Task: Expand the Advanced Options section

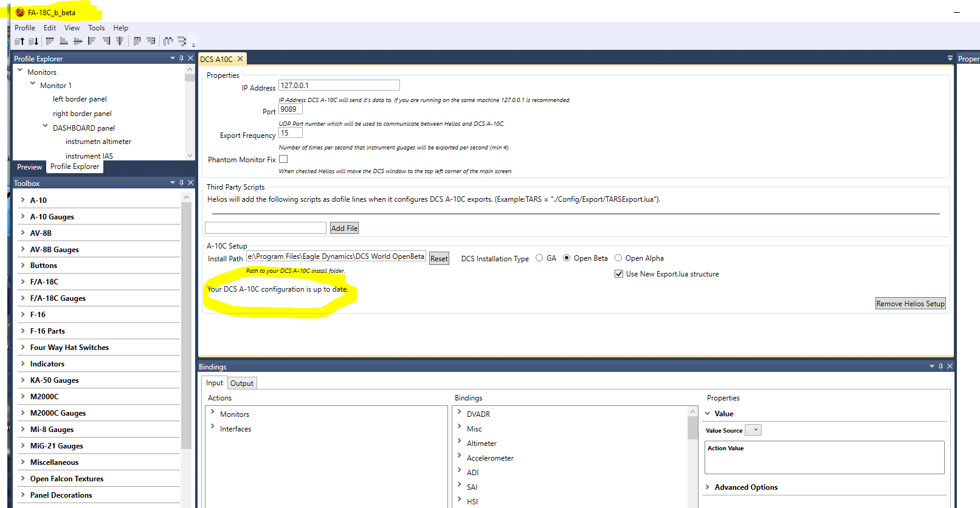Action: point(708,487)
